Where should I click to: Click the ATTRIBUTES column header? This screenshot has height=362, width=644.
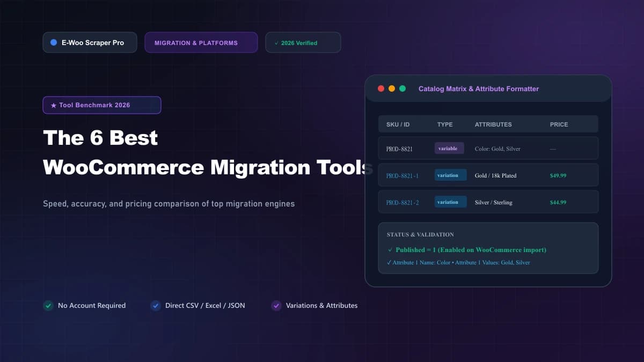(493, 124)
